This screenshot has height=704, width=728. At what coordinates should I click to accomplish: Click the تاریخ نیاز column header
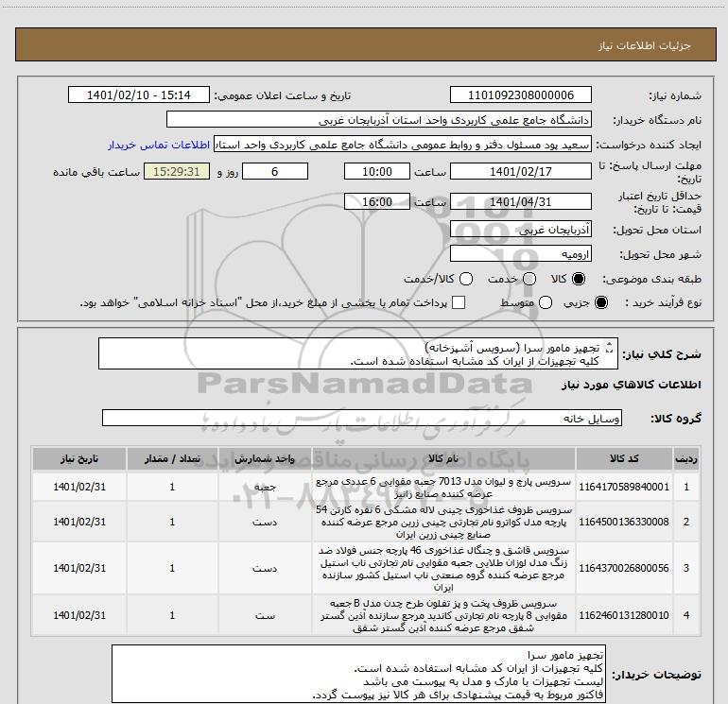[x=79, y=458]
